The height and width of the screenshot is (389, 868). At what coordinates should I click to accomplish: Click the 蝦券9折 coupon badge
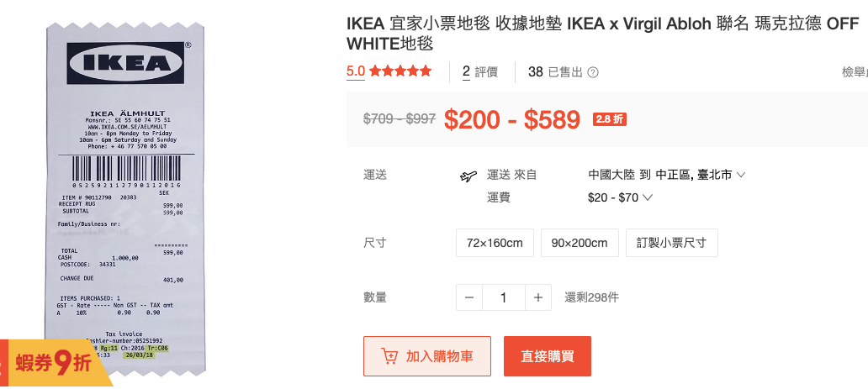(x=52, y=364)
